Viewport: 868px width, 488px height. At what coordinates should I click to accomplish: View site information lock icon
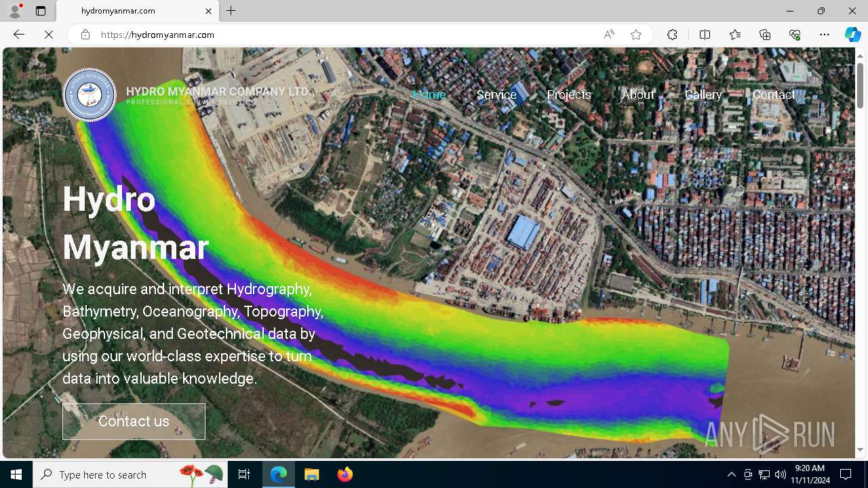(x=85, y=35)
